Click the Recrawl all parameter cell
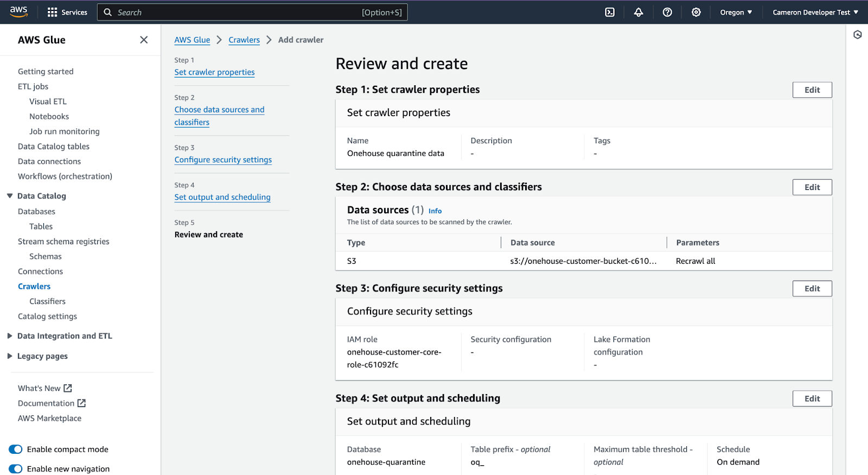This screenshot has height=475, width=868. [695, 261]
